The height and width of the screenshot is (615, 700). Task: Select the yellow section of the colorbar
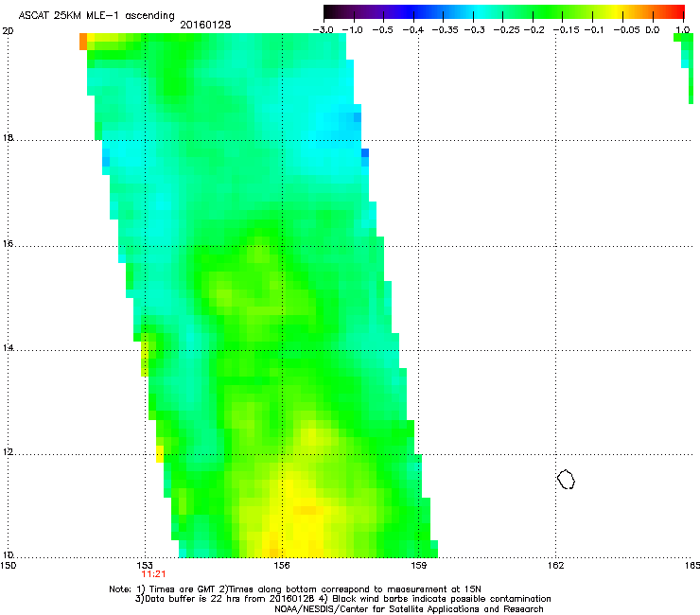619,11
